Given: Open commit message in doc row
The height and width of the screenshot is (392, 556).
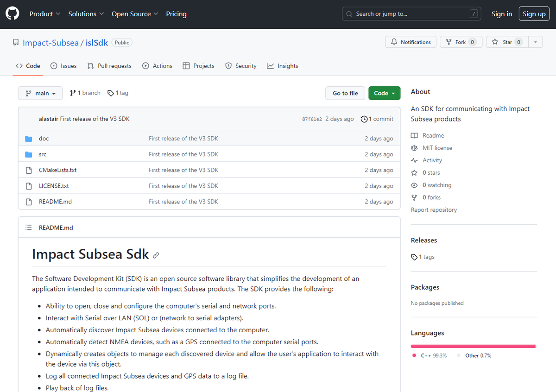Looking at the screenshot, I should click(183, 139).
